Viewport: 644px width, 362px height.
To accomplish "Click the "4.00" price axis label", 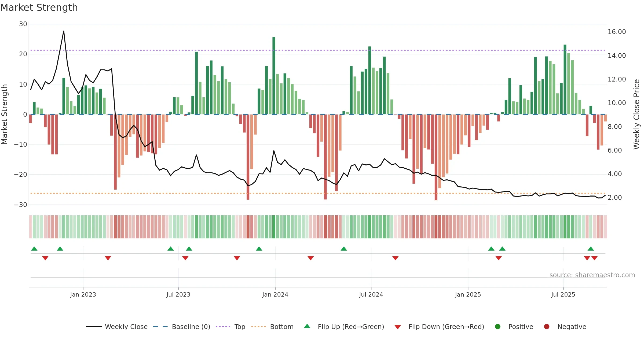I will pyautogui.click(x=615, y=174).
